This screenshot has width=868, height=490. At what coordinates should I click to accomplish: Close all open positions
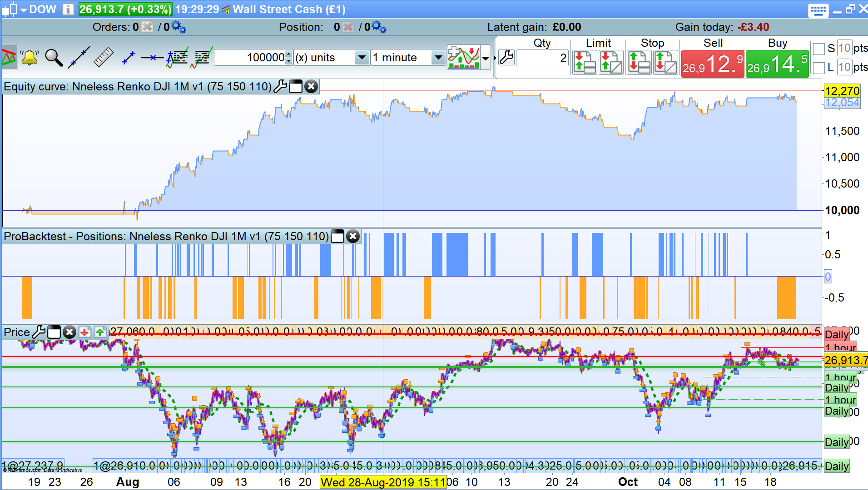click(x=348, y=27)
